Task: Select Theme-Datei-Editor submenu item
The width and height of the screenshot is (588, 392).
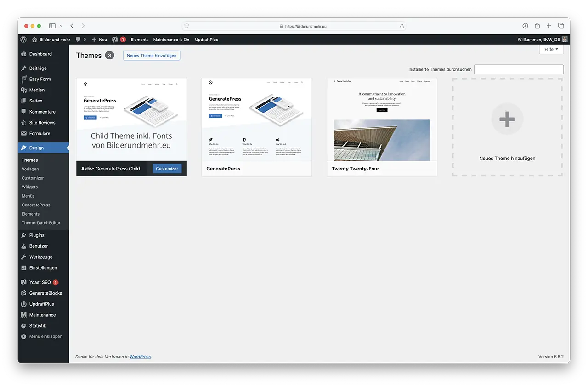Action: tap(41, 223)
